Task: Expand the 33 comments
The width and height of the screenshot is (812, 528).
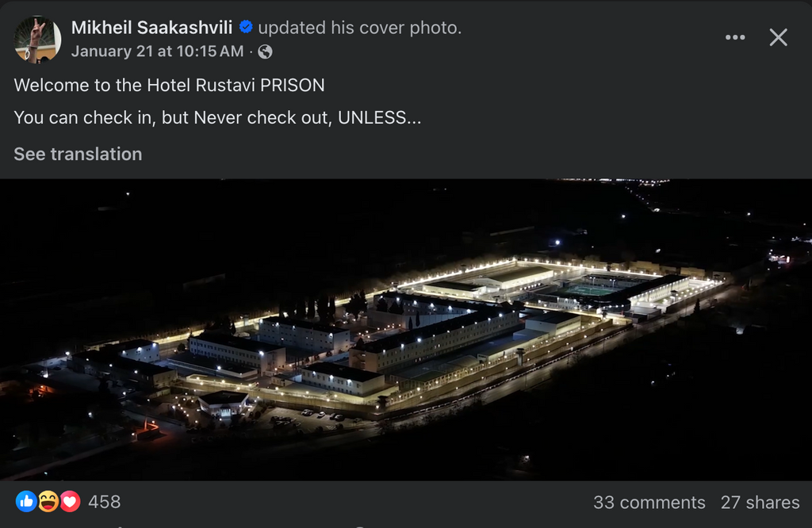Action: 649,503
